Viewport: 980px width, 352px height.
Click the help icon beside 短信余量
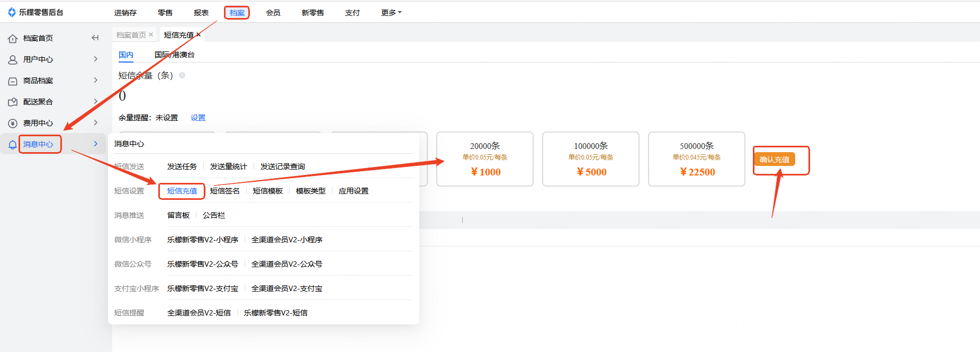(182, 75)
